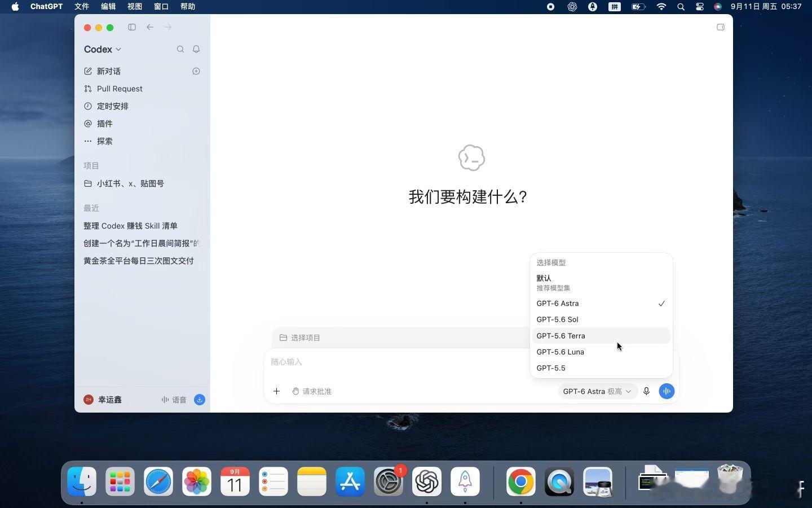Go back with the left arrow
Viewport: 812px width, 508px height.
150,27
